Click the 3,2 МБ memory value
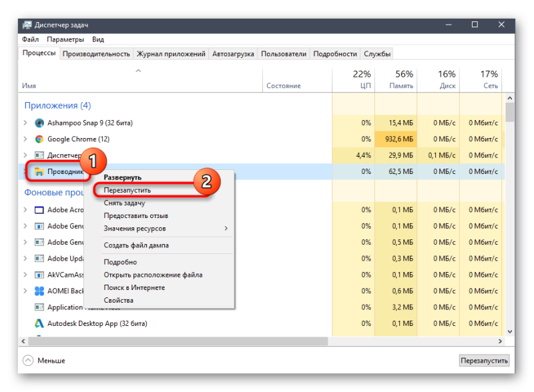This screenshot has height=392, width=534. 403,307
